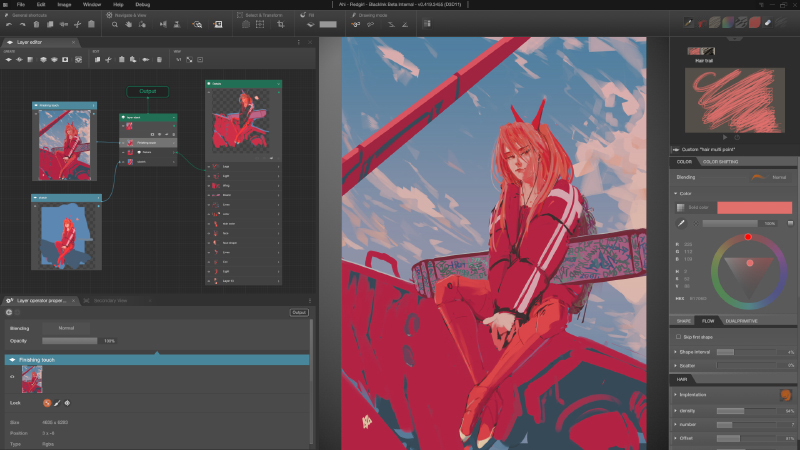Screen dimensions: 800x450
Task: Click the brush lock icon beside Lock
Action: pyautogui.click(x=57, y=403)
